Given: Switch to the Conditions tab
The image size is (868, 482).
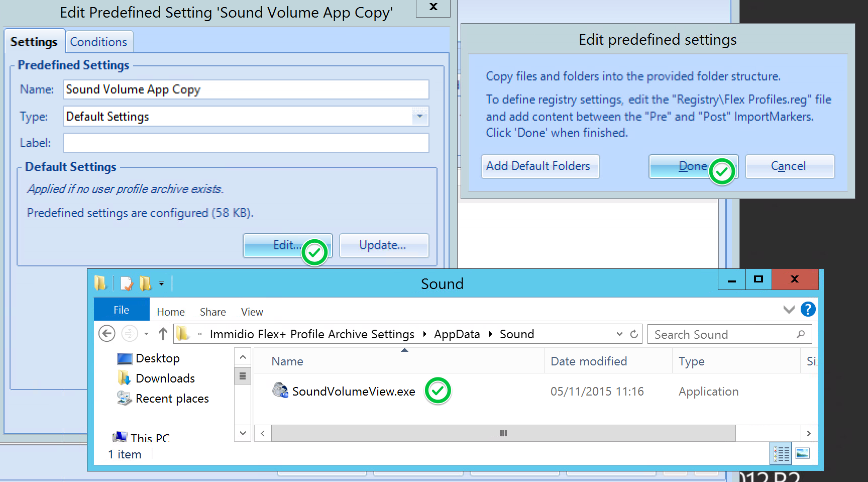Looking at the screenshot, I should coord(99,42).
